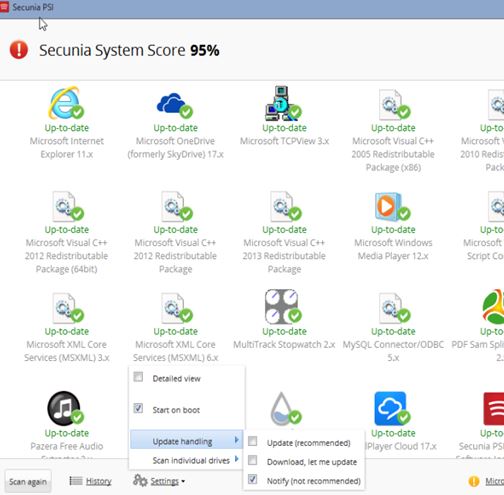
Task: Click the History list icon
Action: (x=76, y=481)
